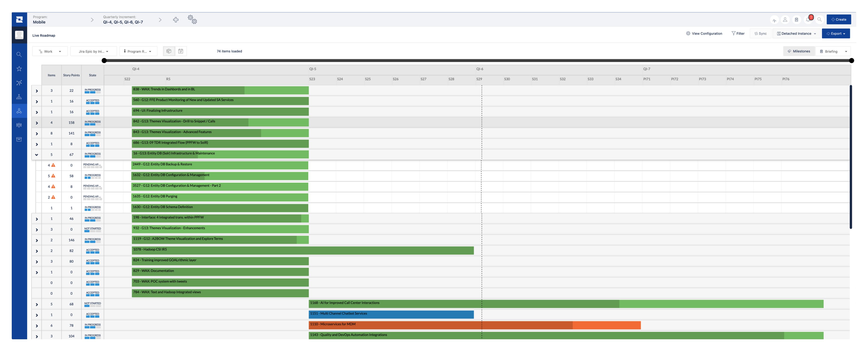The width and height of the screenshot is (868, 355).
Task: Open the Program R... sort dropdown
Action: tap(138, 51)
